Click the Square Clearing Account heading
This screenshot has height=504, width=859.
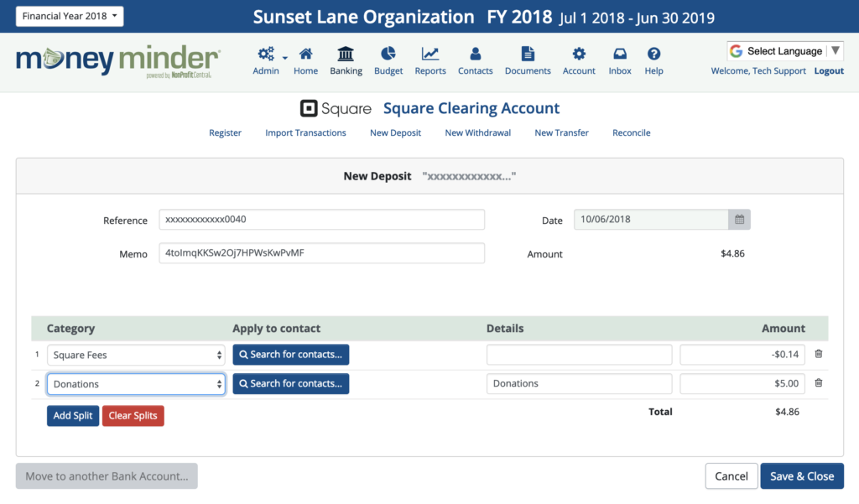coord(471,108)
